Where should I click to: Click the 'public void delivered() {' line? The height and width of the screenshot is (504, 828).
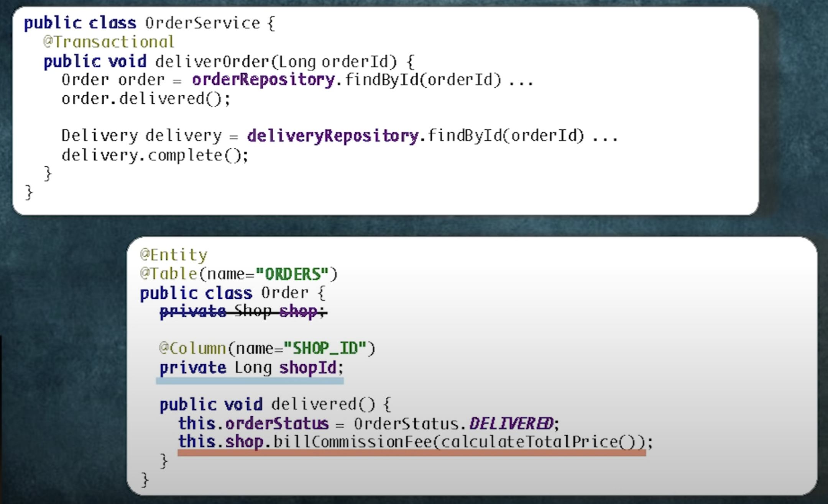click(x=275, y=404)
